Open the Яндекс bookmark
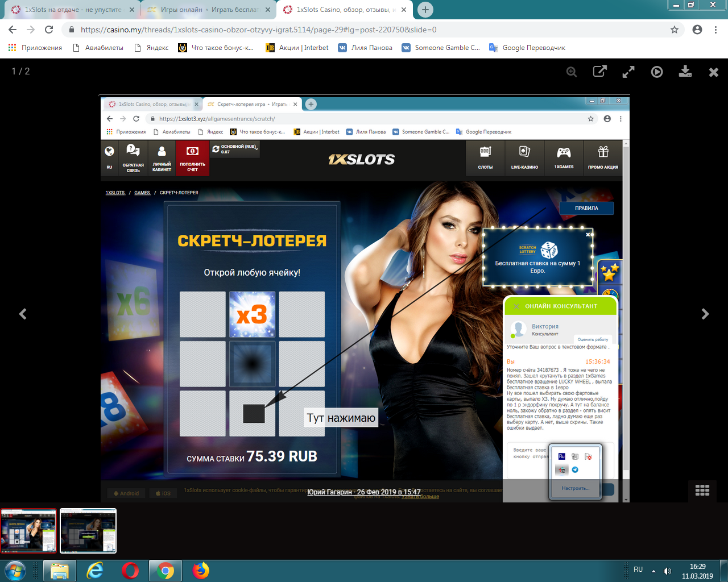Image resolution: width=728 pixels, height=582 pixels. point(151,48)
